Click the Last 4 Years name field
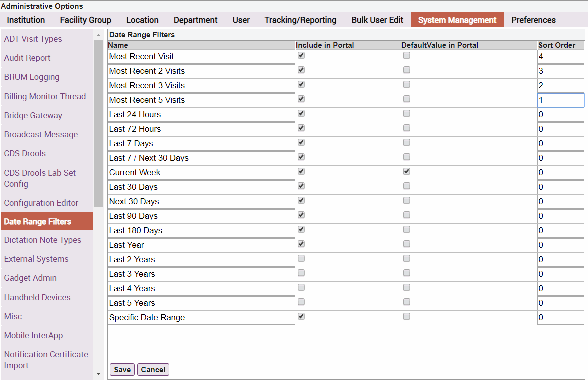The width and height of the screenshot is (588, 380). click(202, 289)
